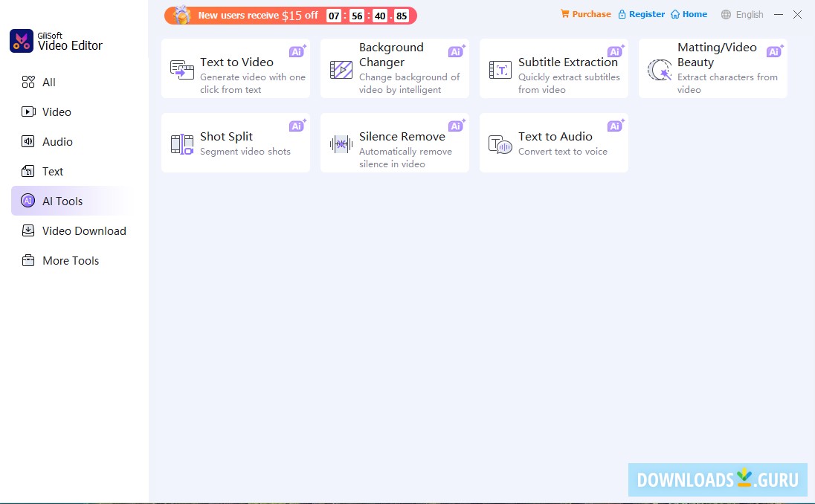
Task: Select the Text tools category
Action: pos(52,171)
